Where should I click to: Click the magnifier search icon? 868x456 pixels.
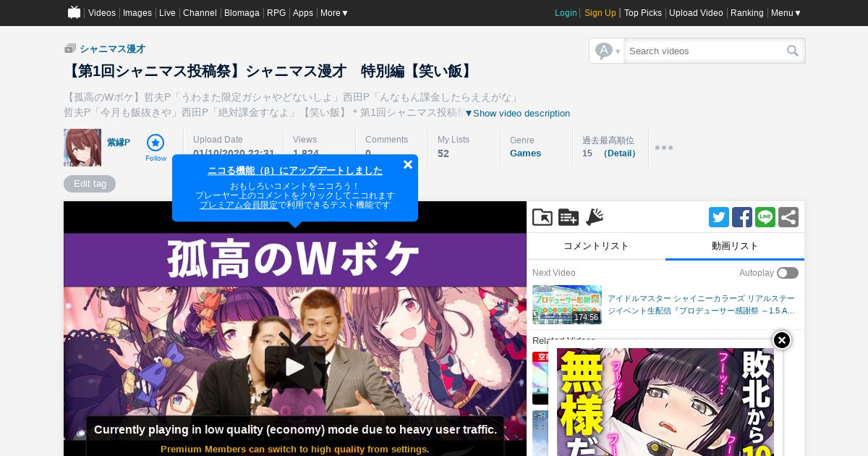(x=793, y=51)
